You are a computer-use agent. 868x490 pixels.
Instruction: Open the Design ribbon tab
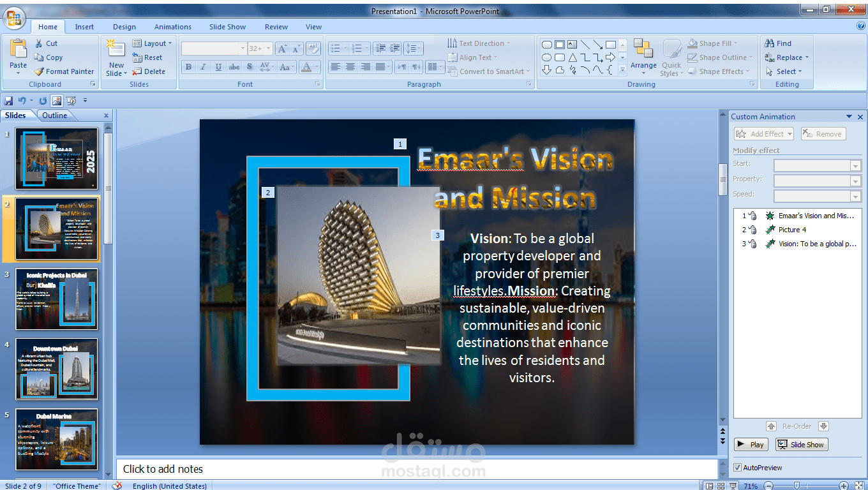coord(124,27)
